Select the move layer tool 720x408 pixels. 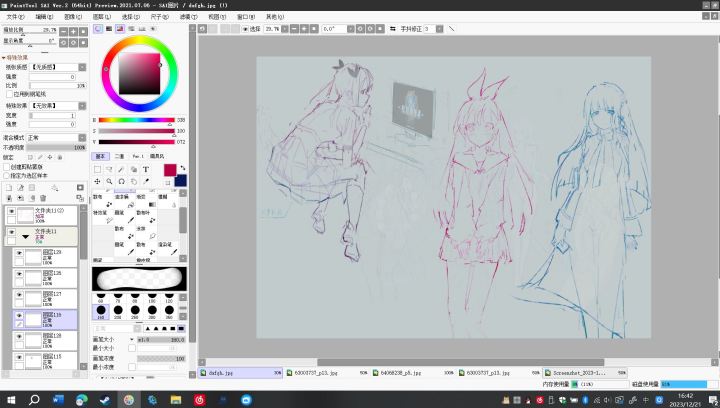(x=97, y=182)
